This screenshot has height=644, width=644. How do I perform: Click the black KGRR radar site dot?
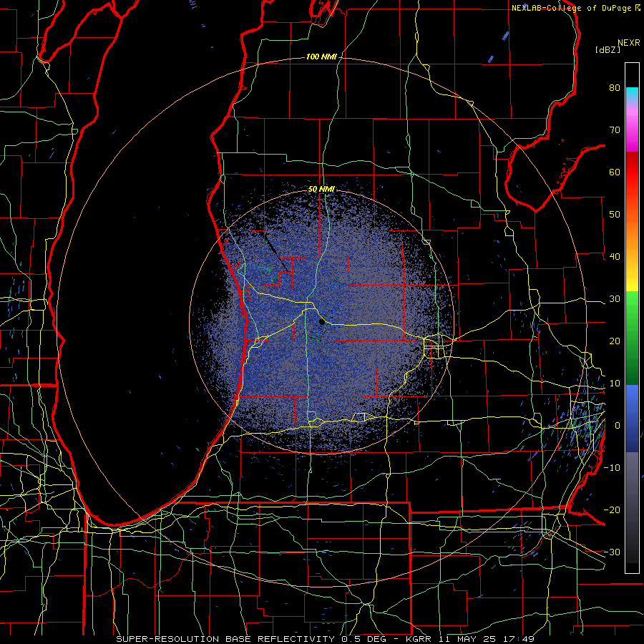322,323
